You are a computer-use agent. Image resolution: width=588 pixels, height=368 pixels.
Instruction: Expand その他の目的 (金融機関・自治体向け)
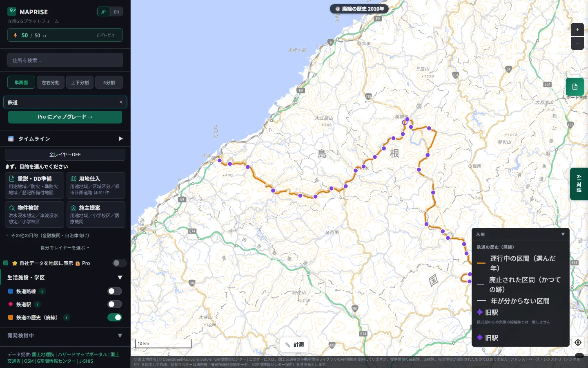(x=50, y=236)
